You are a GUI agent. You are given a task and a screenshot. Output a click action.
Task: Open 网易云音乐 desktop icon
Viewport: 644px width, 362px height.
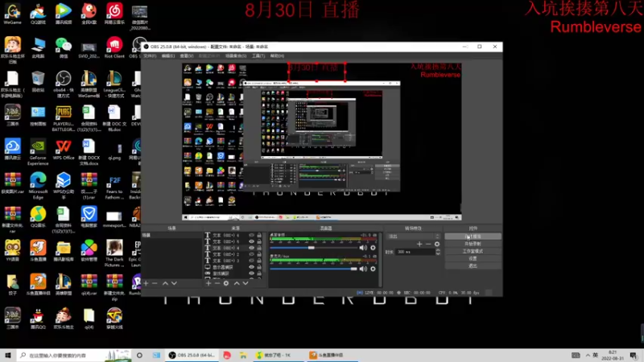coord(114,14)
